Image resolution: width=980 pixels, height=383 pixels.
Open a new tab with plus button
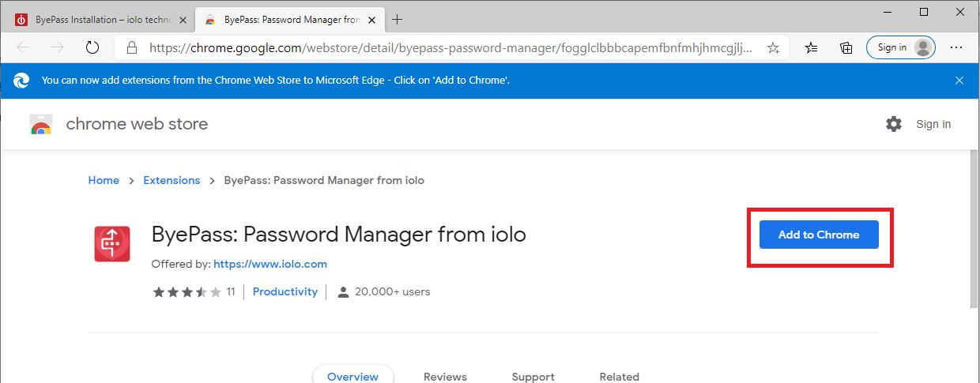(x=398, y=20)
